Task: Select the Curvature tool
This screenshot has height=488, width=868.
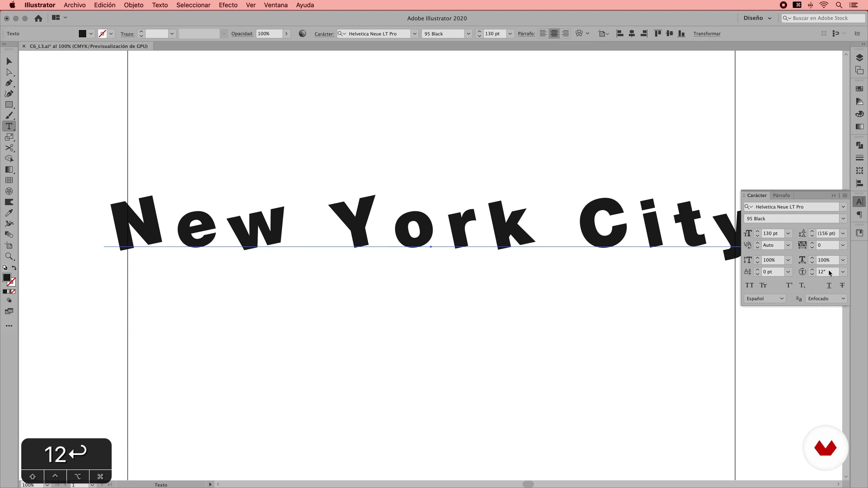Action: coord(9,94)
